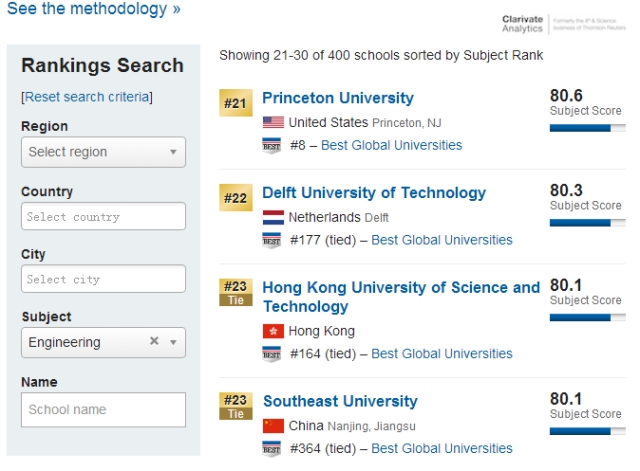This screenshot has height=471, width=640.
Task: Click the Hong Kong flag icon
Action: [x=273, y=331]
